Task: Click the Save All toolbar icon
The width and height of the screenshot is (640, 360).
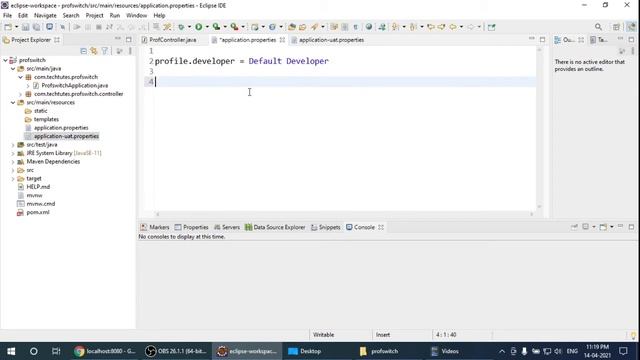Action: pyautogui.click(x=36, y=27)
